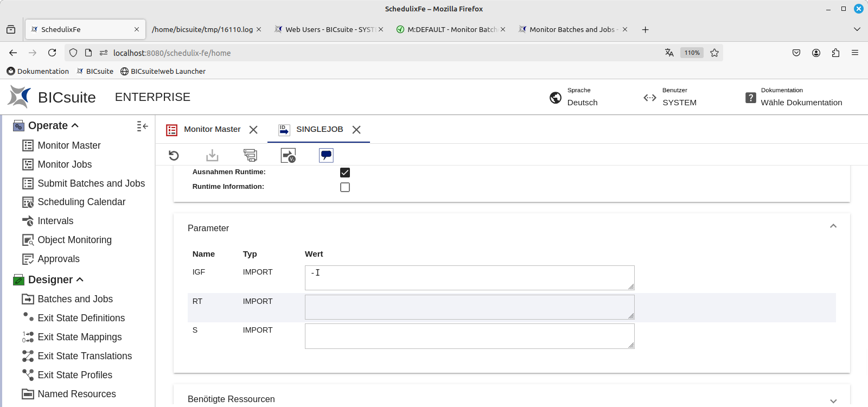Open Object Monitoring from sidebar
The image size is (868, 407).
[x=74, y=240]
